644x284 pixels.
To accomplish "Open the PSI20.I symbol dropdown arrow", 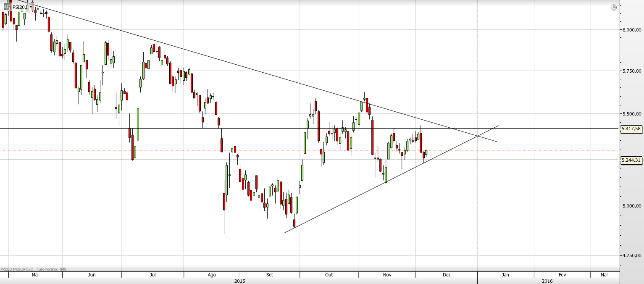I will coord(31,7).
